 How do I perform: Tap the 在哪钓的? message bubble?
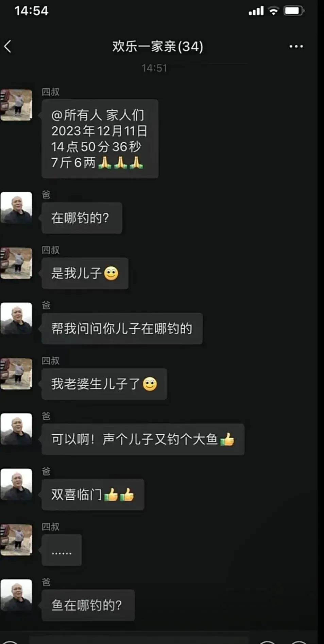pyautogui.click(x=82, y=218)
